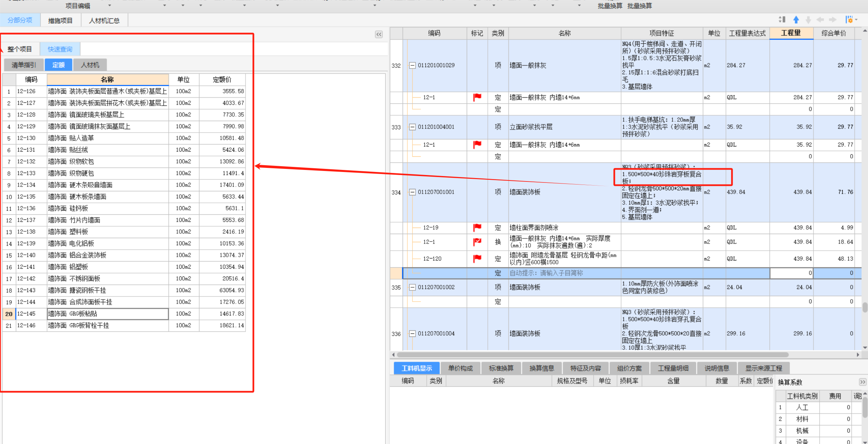Click the 人工 row in 换算系数 table
The height and width of the screenshot is (444, 868).
[818, 407]
